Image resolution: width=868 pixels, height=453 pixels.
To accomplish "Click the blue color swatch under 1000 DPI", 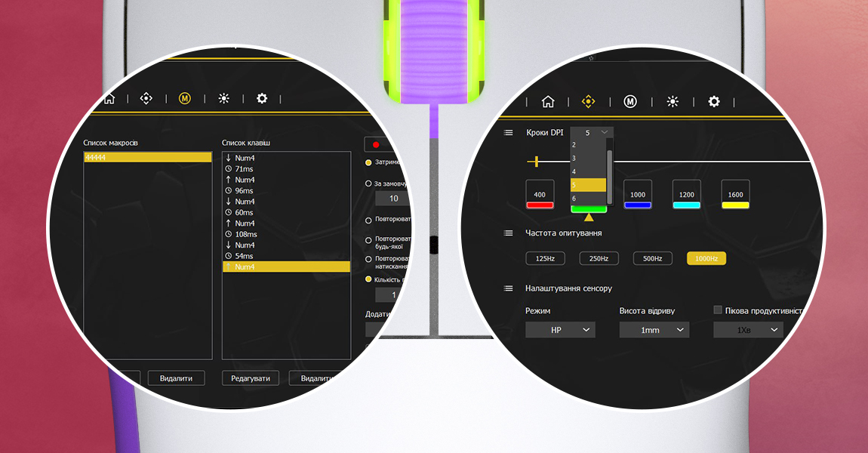I will [x=638, y=205].
